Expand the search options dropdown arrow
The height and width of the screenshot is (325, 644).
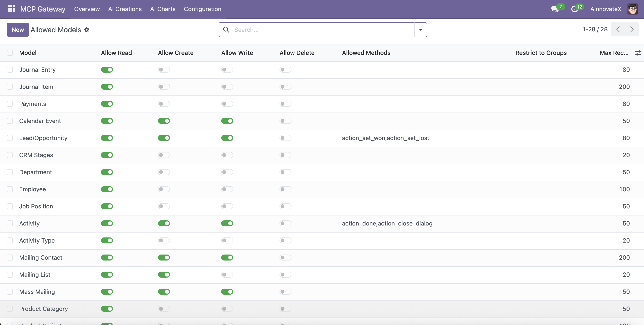click(420, 30)
